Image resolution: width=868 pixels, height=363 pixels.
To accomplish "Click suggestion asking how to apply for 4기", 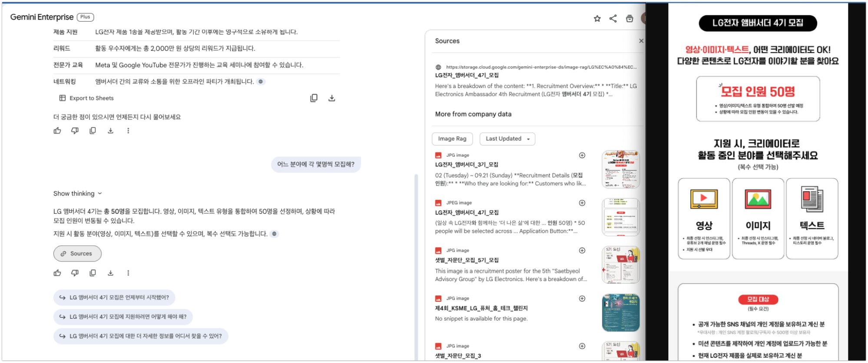I will 123,317.
